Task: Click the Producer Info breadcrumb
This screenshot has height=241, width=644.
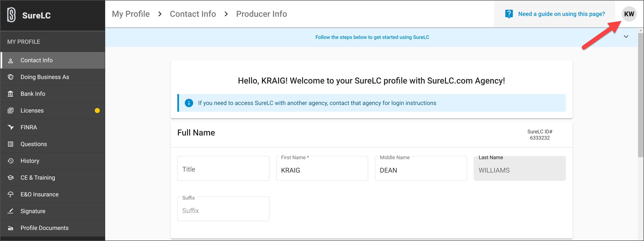Action: (x=262, y=14)
